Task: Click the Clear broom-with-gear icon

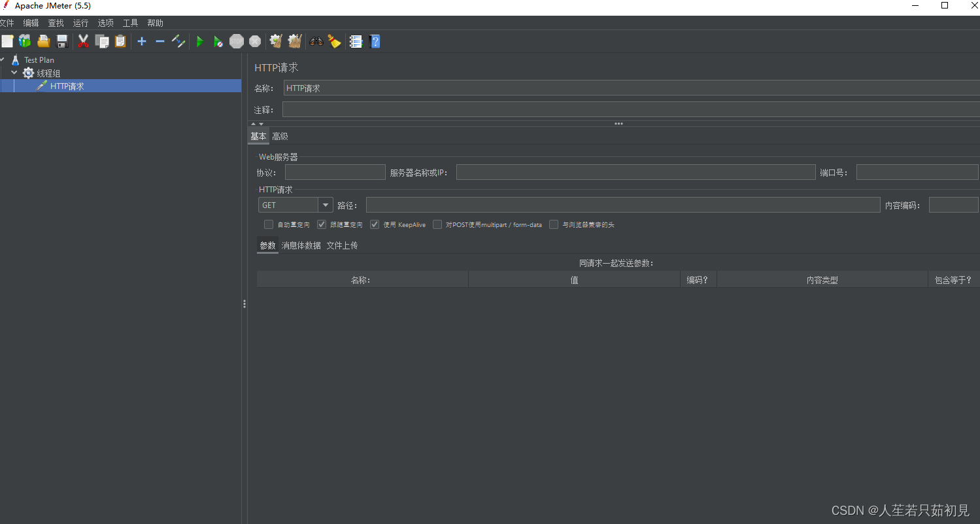Action: [276, 41]
